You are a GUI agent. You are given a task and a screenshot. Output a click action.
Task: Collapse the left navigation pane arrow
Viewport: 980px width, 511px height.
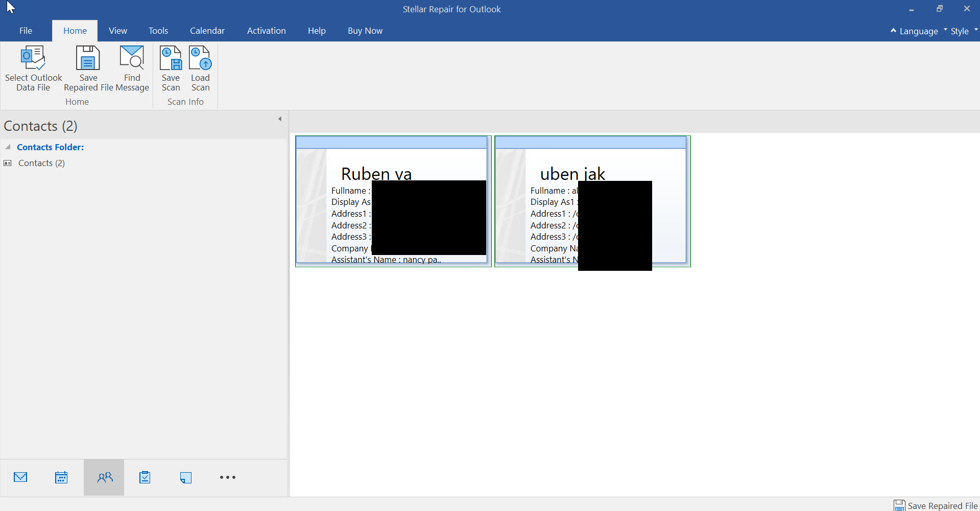click(280, 119)
